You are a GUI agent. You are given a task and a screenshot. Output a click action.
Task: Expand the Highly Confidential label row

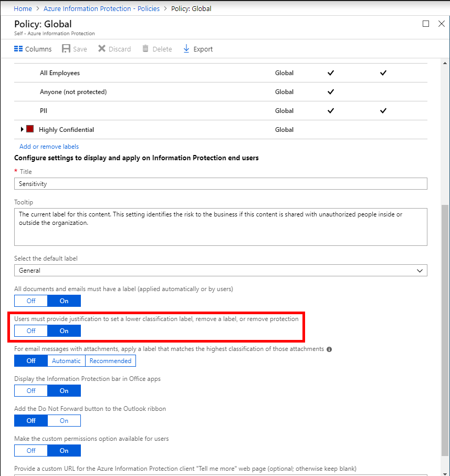pyautogui.click(x=22, y=129)
